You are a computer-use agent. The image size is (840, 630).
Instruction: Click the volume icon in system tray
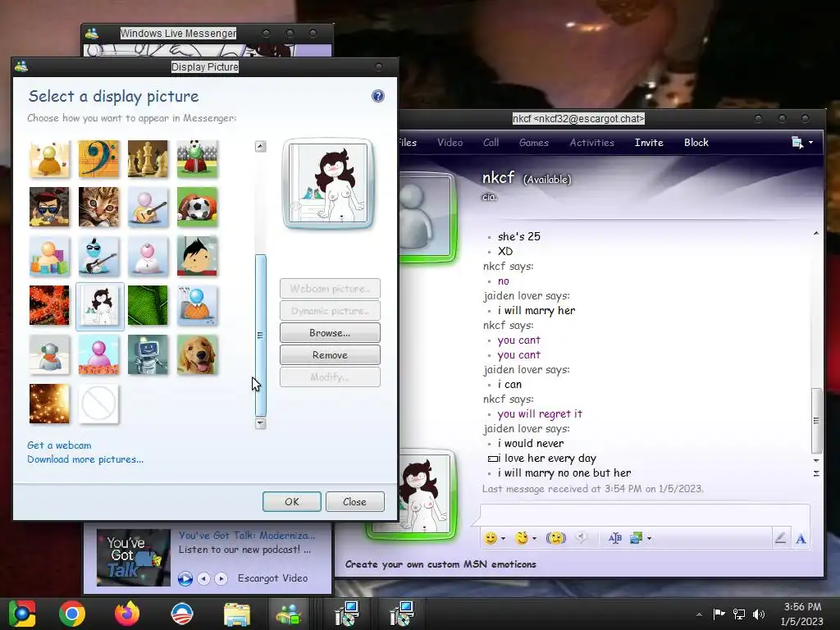pyautogui.click(x=759, y=614)
